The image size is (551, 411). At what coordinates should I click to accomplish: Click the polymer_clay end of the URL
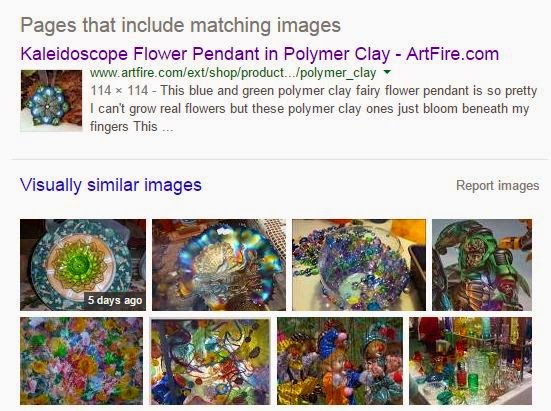coord(338,73)
